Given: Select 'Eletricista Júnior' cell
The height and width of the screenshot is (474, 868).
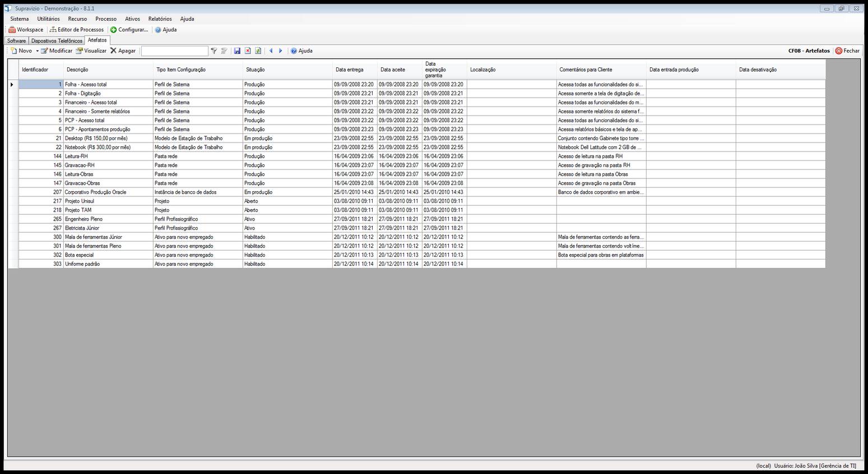Looking at the screenshot, I should coord(108,228).
